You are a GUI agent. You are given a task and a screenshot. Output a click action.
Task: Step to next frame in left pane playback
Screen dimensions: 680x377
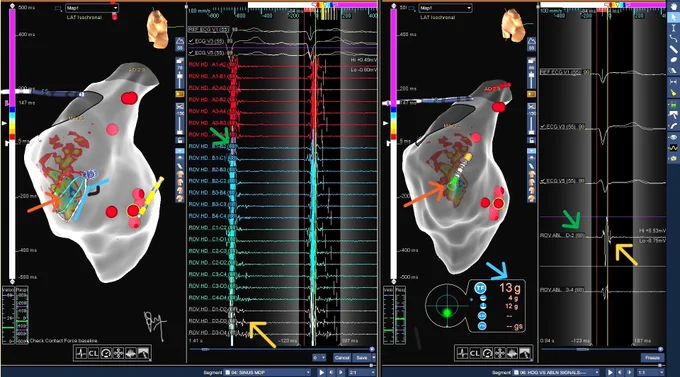point(341,372)
